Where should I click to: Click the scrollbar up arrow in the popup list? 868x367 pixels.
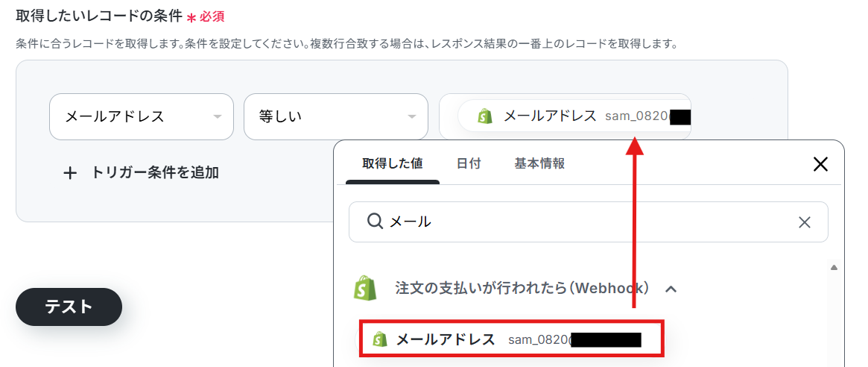tap(834, 267)
